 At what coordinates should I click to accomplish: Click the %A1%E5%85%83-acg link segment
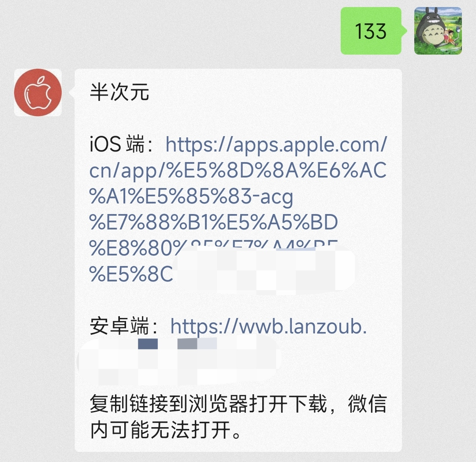(x=192, y=197)
